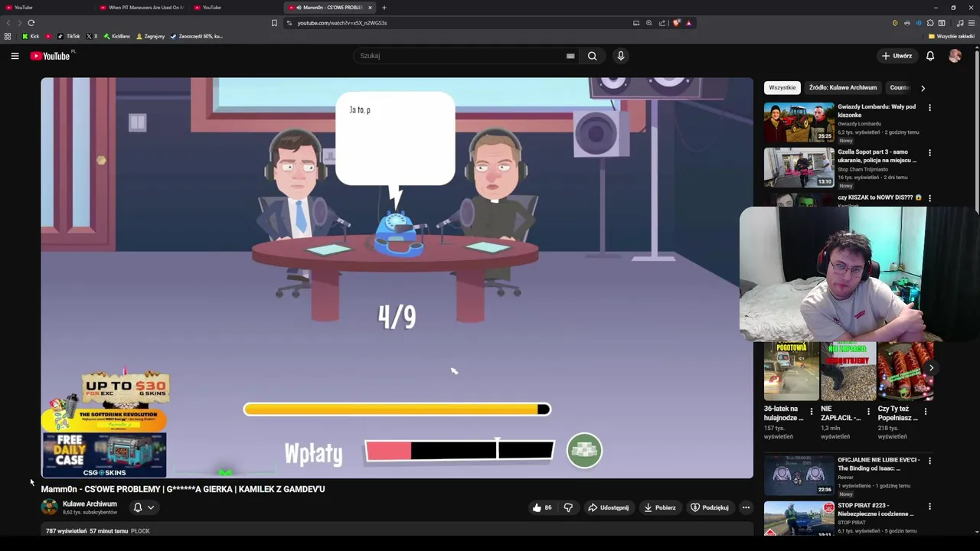Start voice search with microphone icon
The height and width of the screenshot is (551, 980).
(x=621, y=56)
